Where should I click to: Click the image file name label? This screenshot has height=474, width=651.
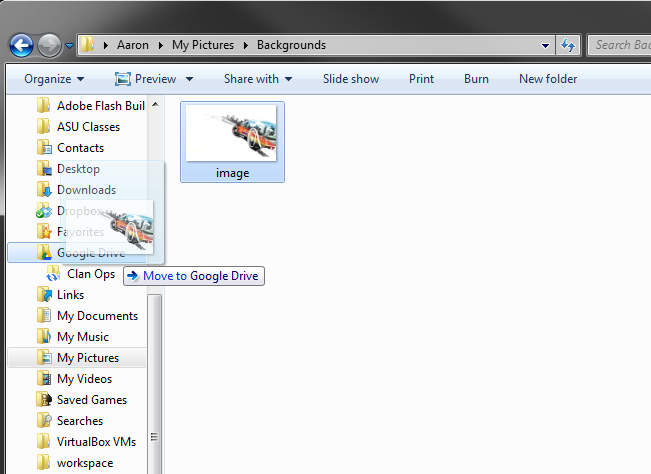pos(232,173)
